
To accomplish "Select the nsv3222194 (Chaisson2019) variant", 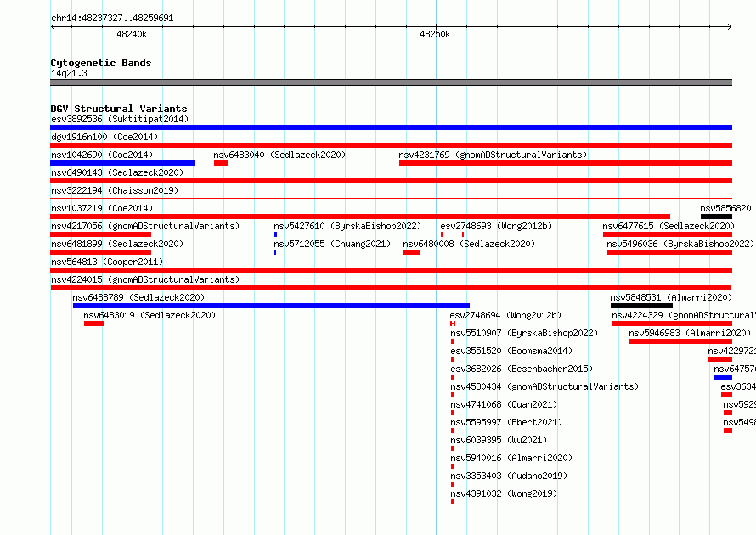I will [x=115, y=190].
